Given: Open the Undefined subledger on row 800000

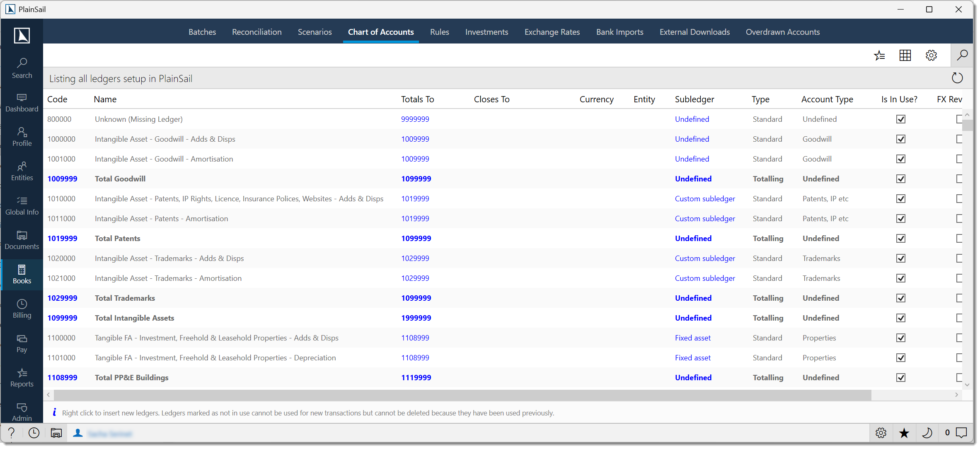Looking at the screenshot, I should tap(692, 119).
